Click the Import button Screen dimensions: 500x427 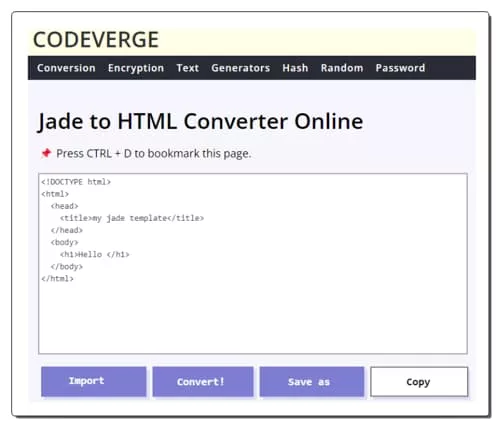94,381
